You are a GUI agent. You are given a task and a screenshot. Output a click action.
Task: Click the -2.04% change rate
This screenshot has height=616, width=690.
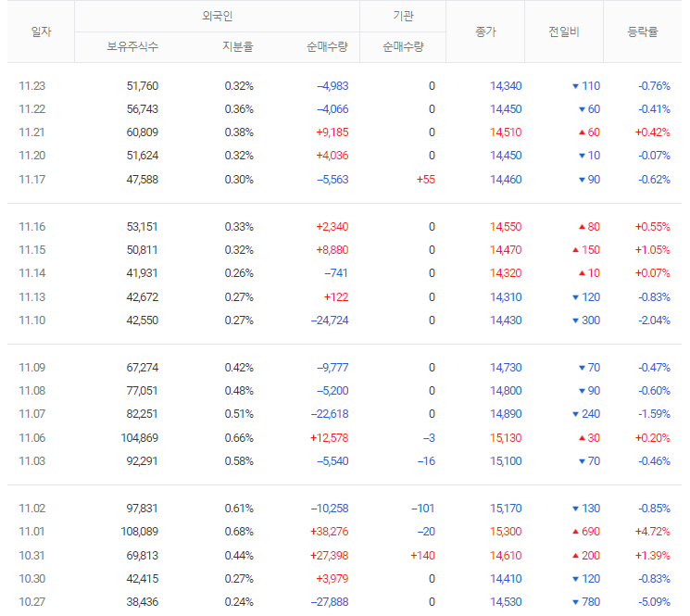655,321
